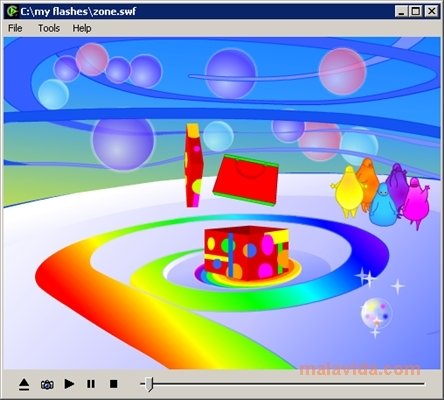Click the seek slider handle

149,384
